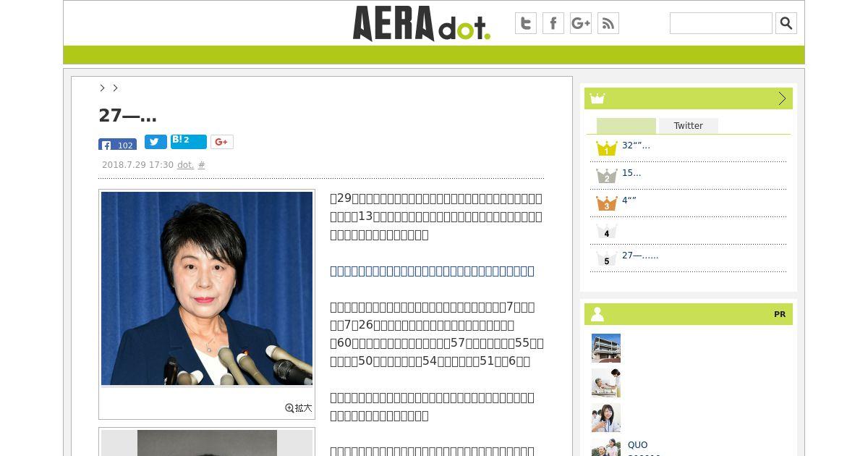
Task: Open the rank 3 article starting with 4
Action: 629,200
